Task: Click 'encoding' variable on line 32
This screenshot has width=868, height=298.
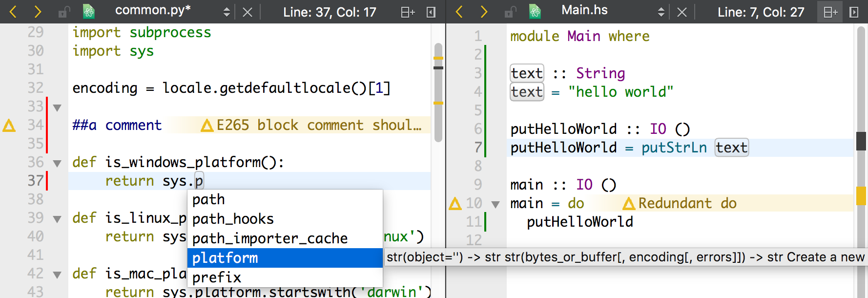Action: click(x=105, y=88)
